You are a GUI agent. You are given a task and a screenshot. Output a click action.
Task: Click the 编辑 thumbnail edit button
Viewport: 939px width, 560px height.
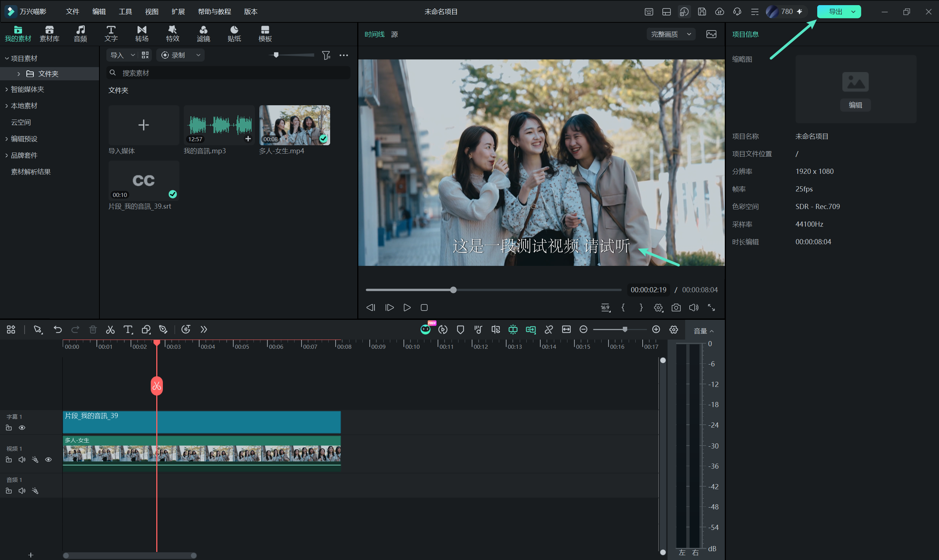(x=855, y=105)
